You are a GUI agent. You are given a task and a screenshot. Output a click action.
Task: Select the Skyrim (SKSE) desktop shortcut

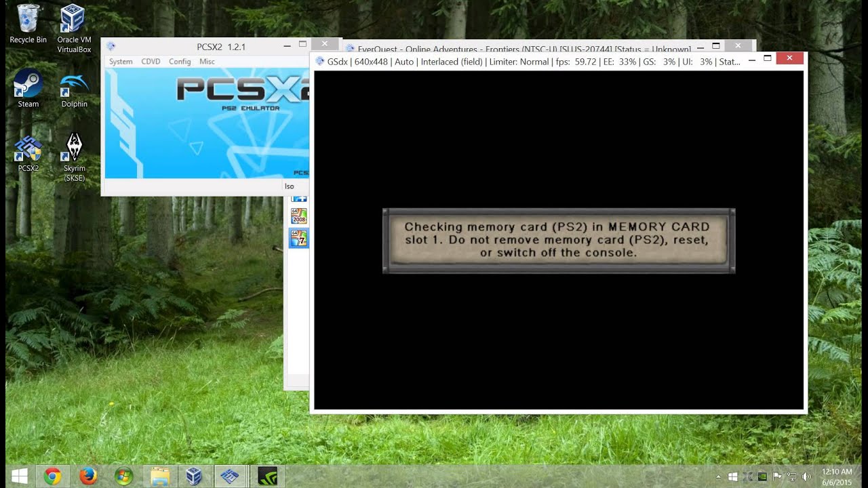click(74, 157)
